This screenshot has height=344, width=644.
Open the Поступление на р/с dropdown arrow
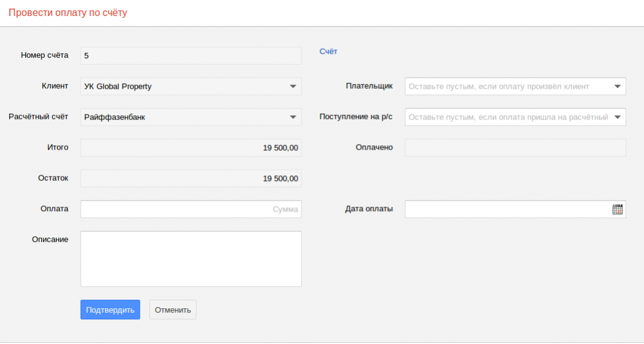click(618, 117)
